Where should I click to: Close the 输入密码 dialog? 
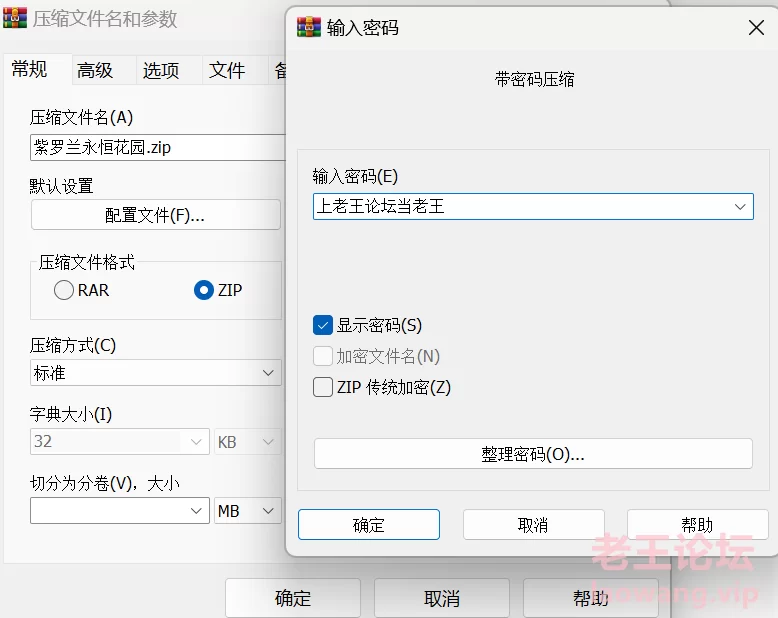coord(756,28)
